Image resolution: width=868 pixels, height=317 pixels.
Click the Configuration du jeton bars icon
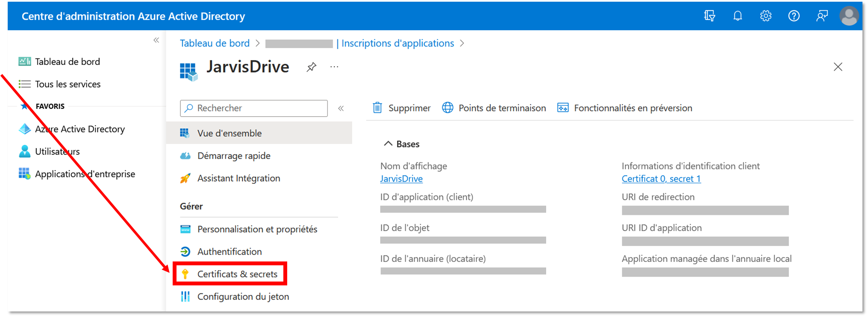(x=185, y=296)
